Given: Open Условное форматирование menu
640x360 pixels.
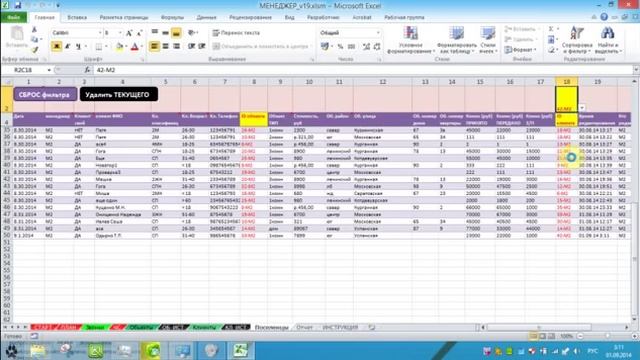Looking at the screenshot, I should pos(411,40).
